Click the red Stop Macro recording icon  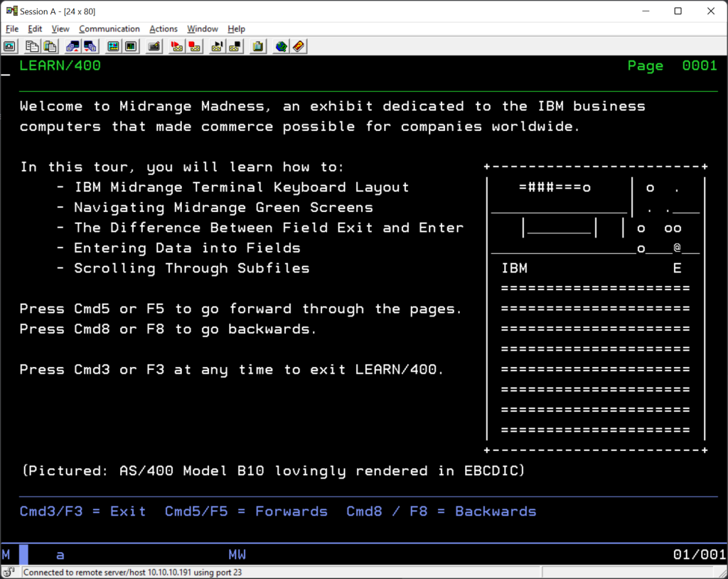tap(195, 46)
